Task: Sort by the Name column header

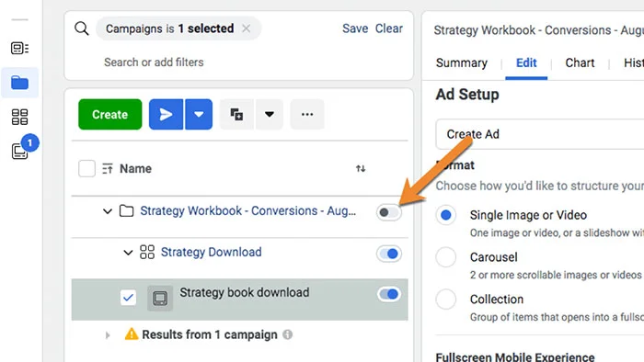Action: pos(135,168)
